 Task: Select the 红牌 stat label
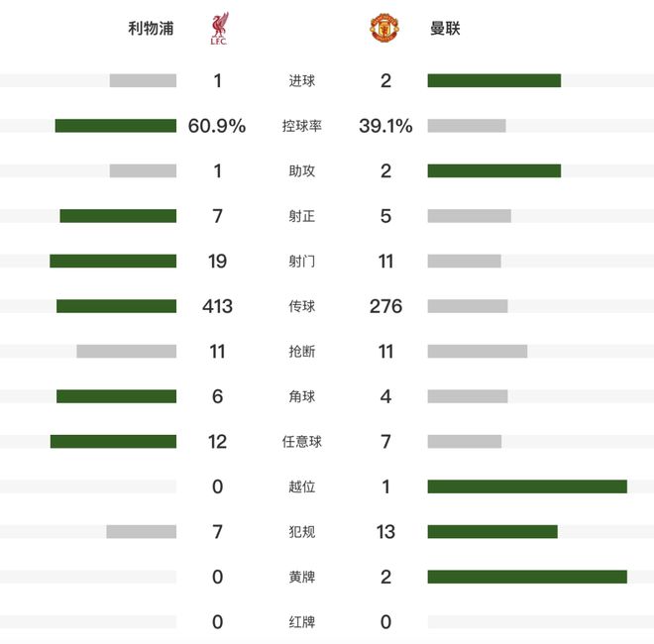point(301,622)
